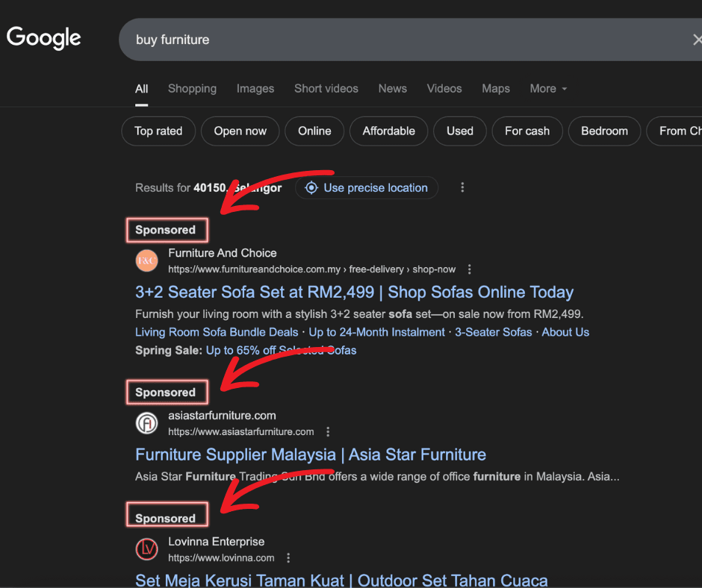Viewport: 702px width, 588px height.
Task: Go to the Short videos tab
Action: (326, 89)
